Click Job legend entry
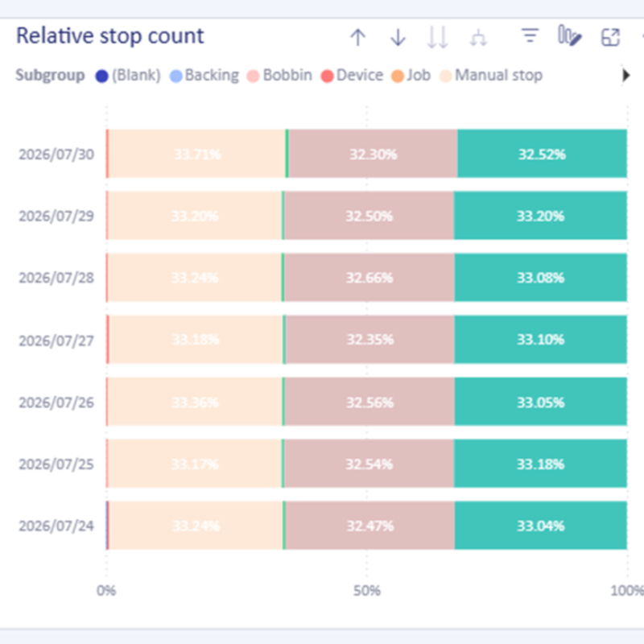 pyautogui.click(x=411, y=76)
